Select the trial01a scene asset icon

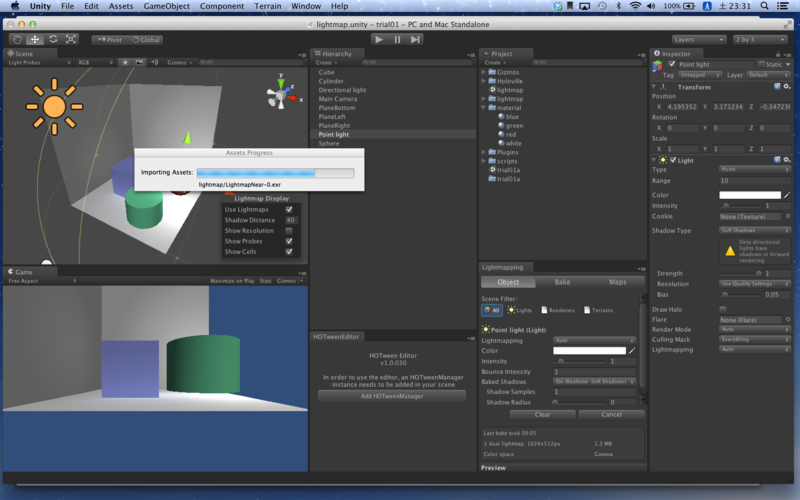tap(492, 169)
